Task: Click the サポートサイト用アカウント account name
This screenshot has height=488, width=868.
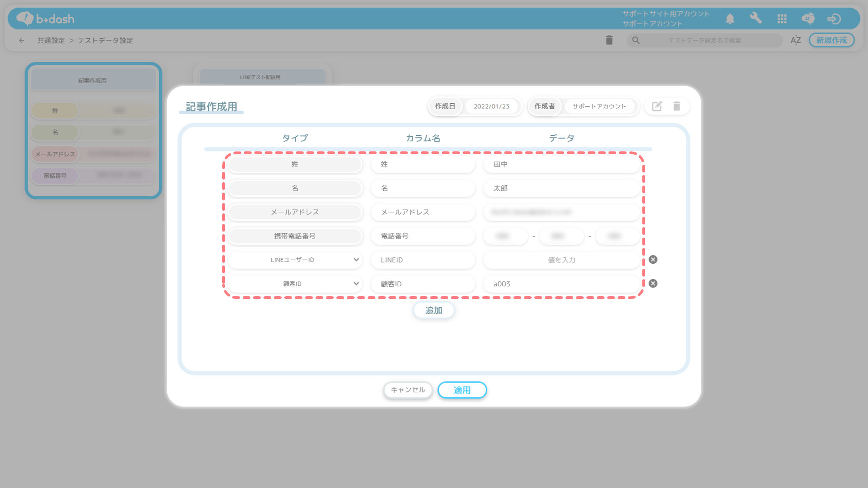Action: 666,14
